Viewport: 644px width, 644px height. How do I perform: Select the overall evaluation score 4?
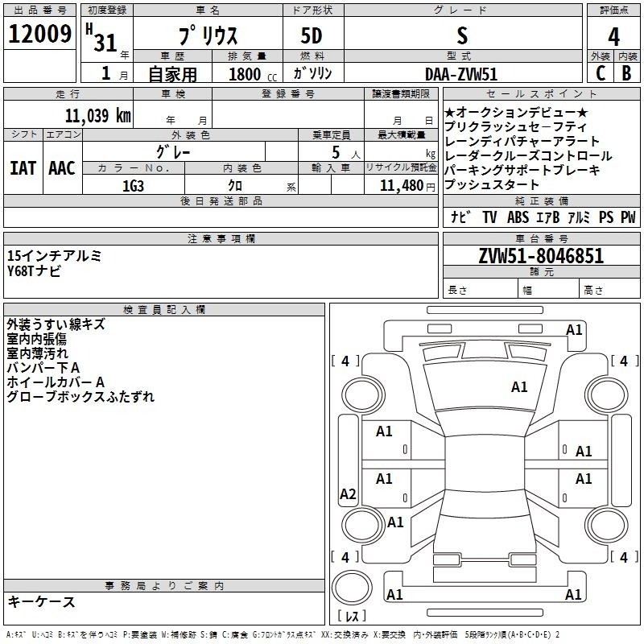(613, 36)
